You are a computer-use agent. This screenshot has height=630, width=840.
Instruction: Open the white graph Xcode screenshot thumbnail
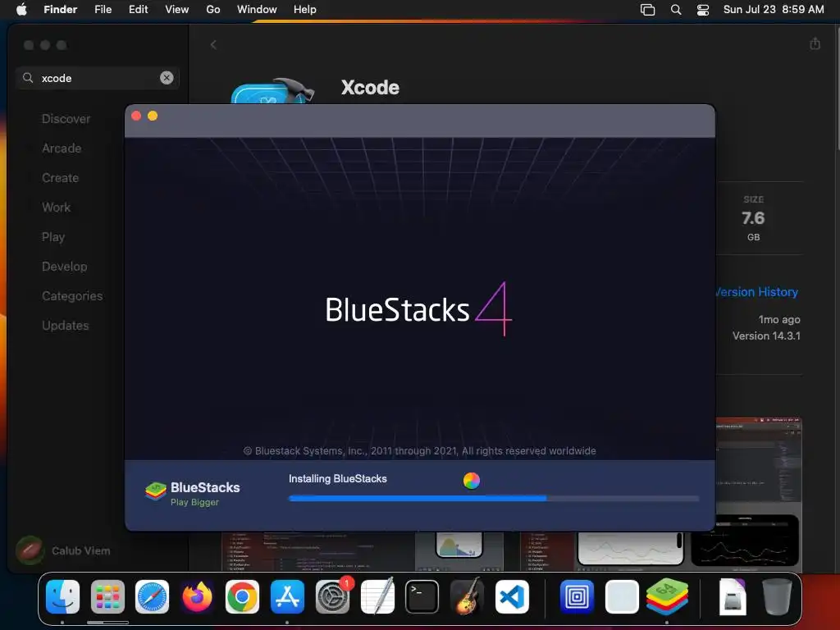630,549
